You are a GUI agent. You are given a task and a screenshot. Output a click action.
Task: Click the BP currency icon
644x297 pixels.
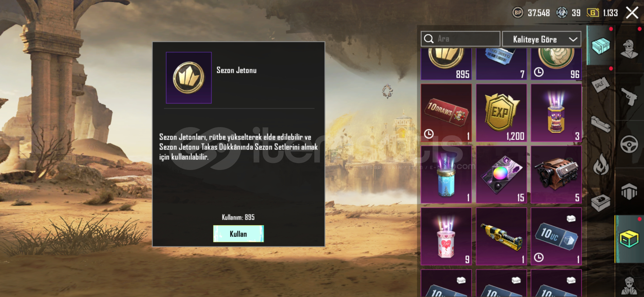pos(518,13)
